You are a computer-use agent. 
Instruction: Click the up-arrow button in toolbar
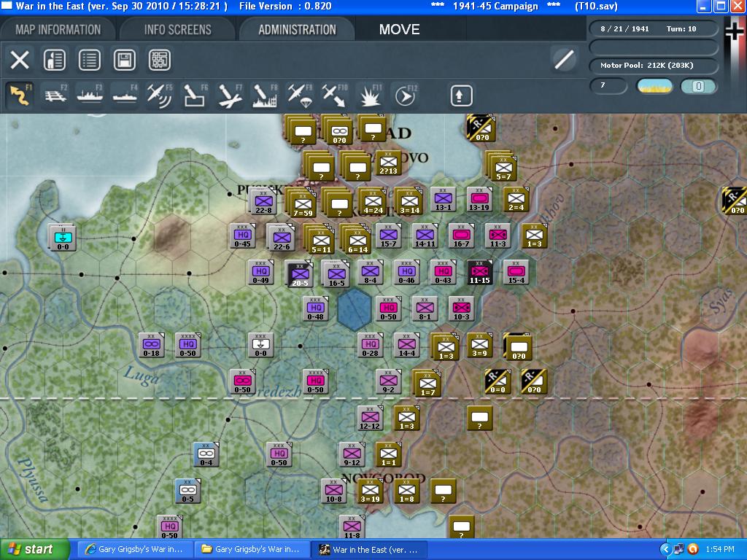(461, 96)
